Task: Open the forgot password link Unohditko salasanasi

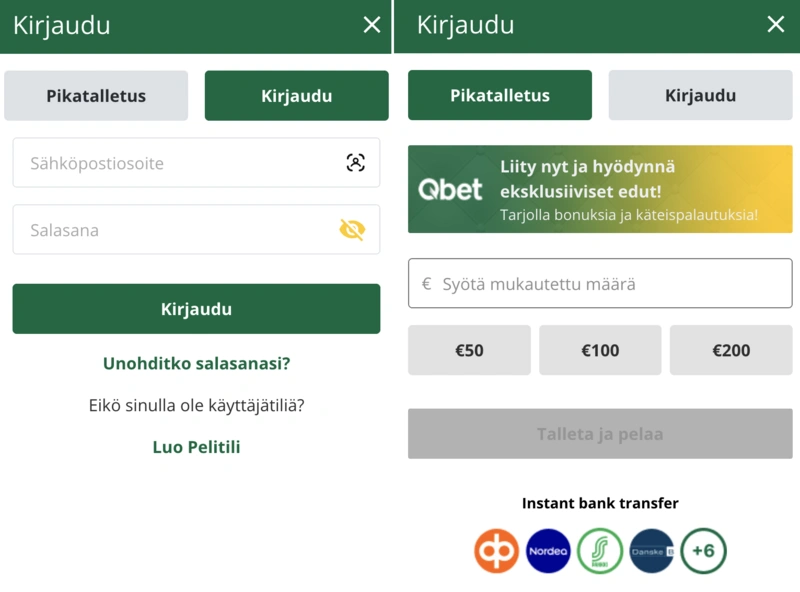Action: (196, 364)
